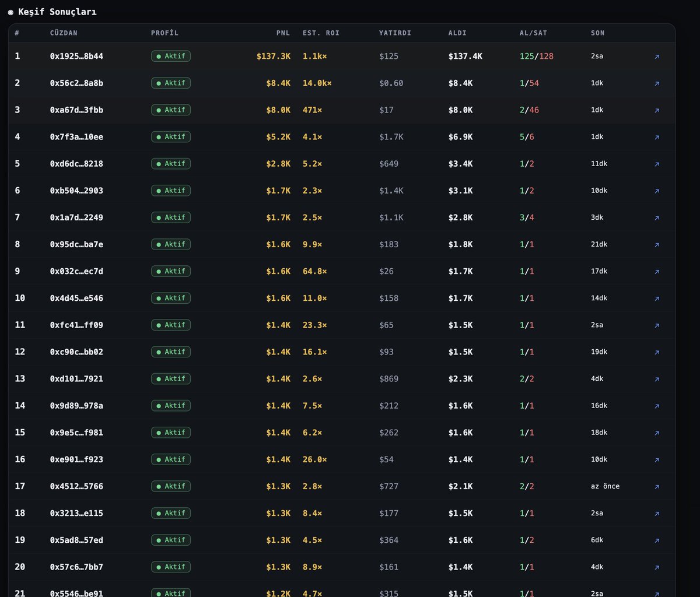The width and height of the screenshot is (700, 597).
Task: Sort by the ALDI column header
Action: click(457, 33)
